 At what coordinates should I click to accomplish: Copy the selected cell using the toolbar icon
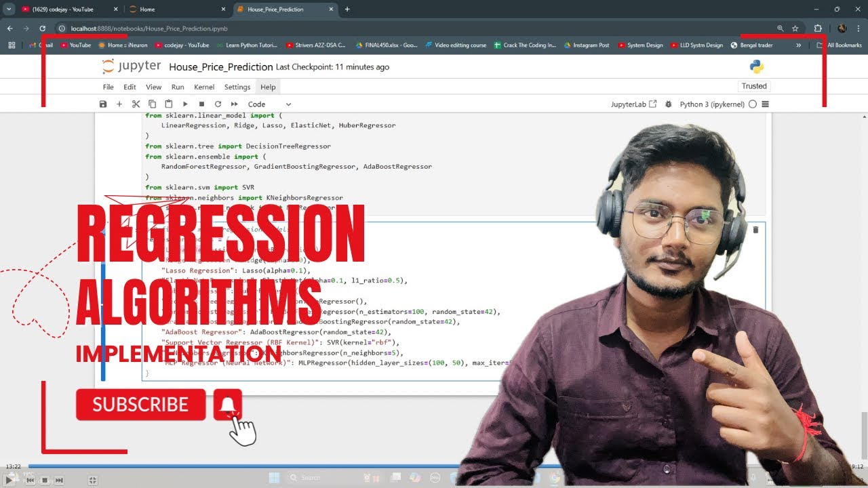point(152,104)
